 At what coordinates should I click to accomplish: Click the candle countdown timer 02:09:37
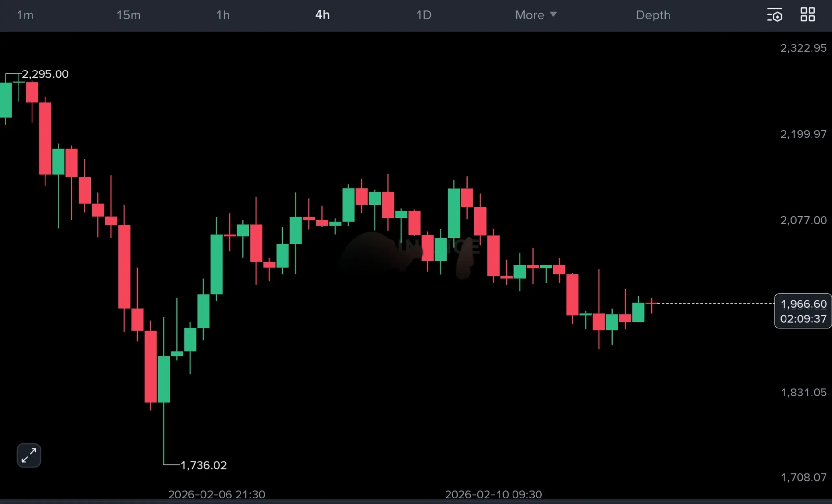click(803, 319)
